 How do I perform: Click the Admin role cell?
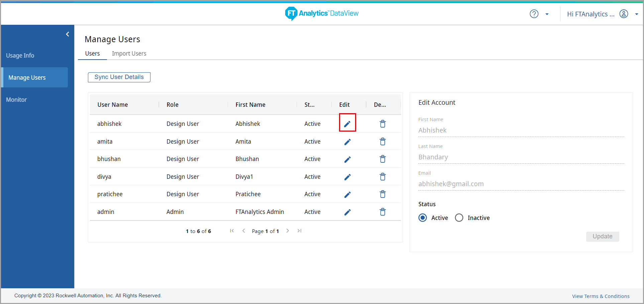point(175,212)
